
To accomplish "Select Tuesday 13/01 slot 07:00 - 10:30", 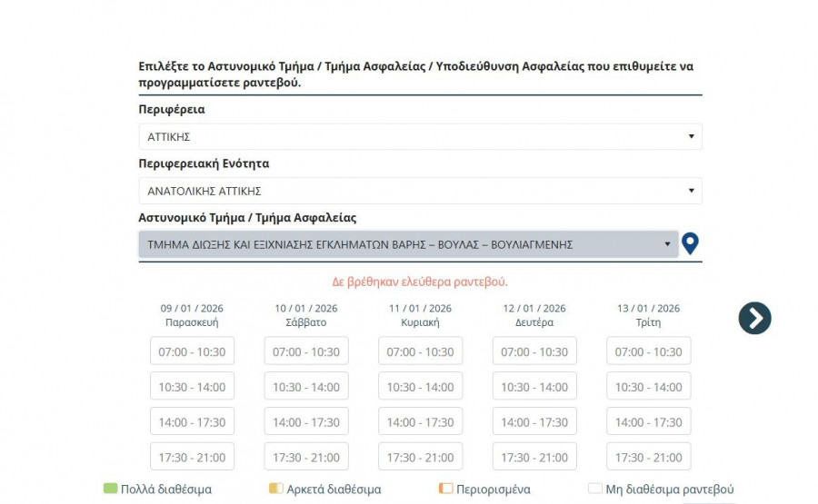I will coord(648,352).
